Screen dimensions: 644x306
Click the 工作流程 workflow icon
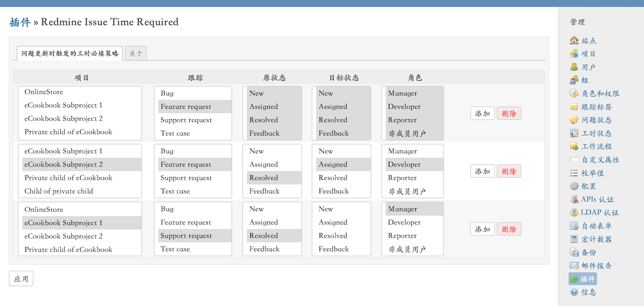[574, 146]
